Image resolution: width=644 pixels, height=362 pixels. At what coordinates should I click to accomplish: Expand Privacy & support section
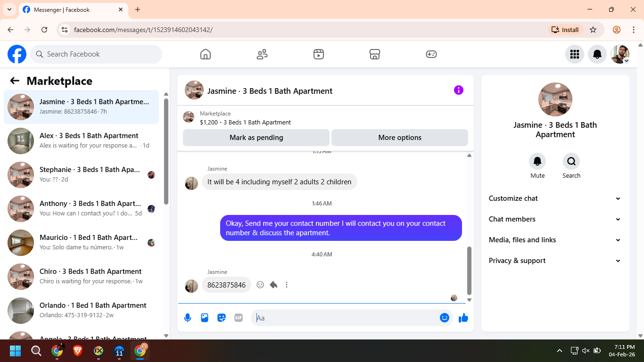(555, 261)
